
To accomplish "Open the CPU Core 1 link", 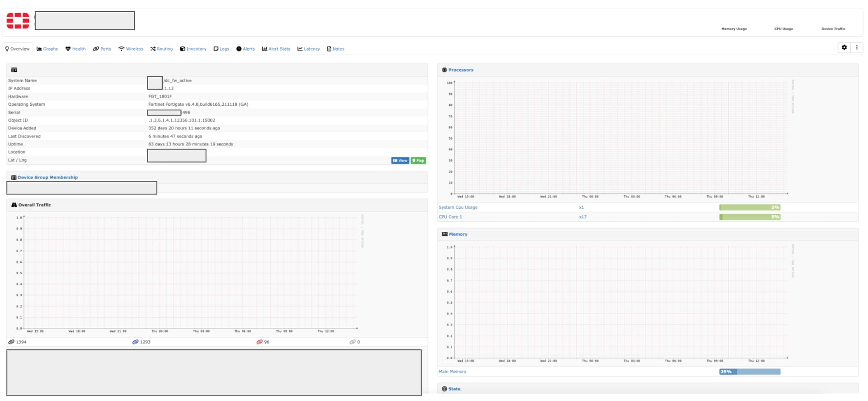I will (x=450, y=217).
